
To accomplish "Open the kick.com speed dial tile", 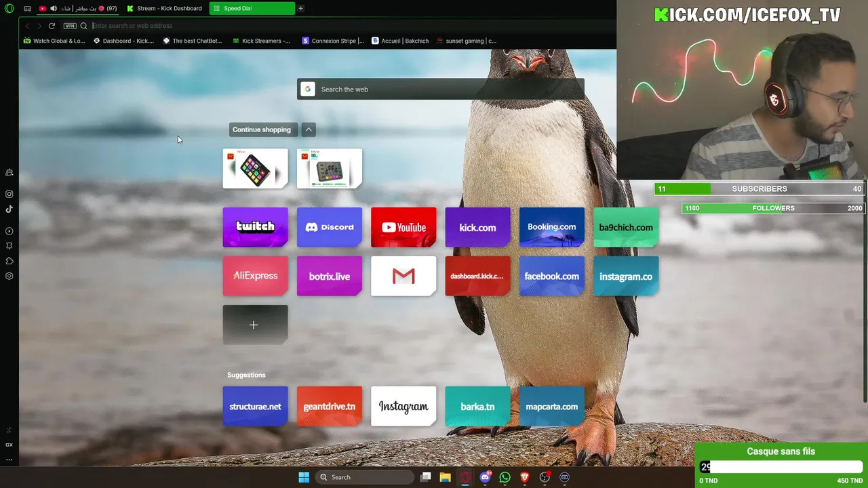I will [477, 227].
